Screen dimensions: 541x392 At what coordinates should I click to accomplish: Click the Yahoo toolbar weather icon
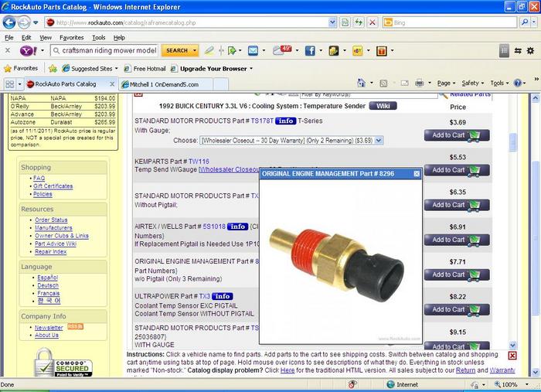(282, 51)
